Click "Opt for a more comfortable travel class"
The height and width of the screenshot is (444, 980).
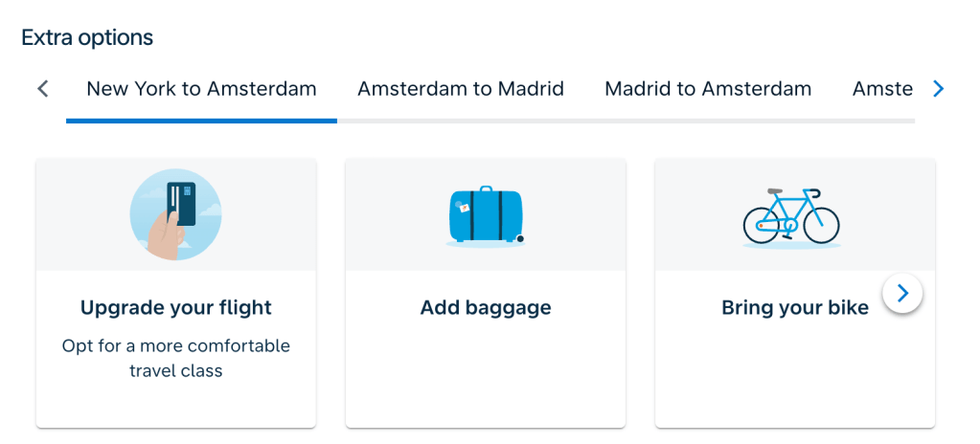click(x=176, y=358)
